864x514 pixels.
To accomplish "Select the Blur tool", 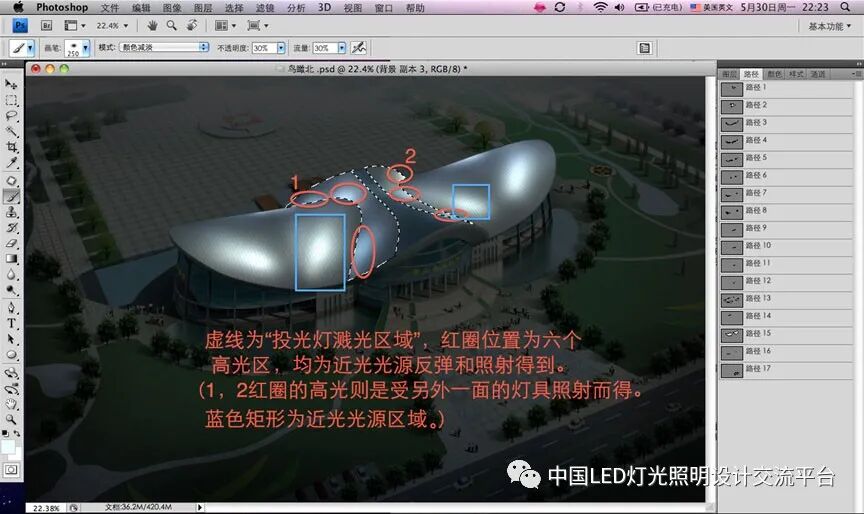I will [11, 274].
